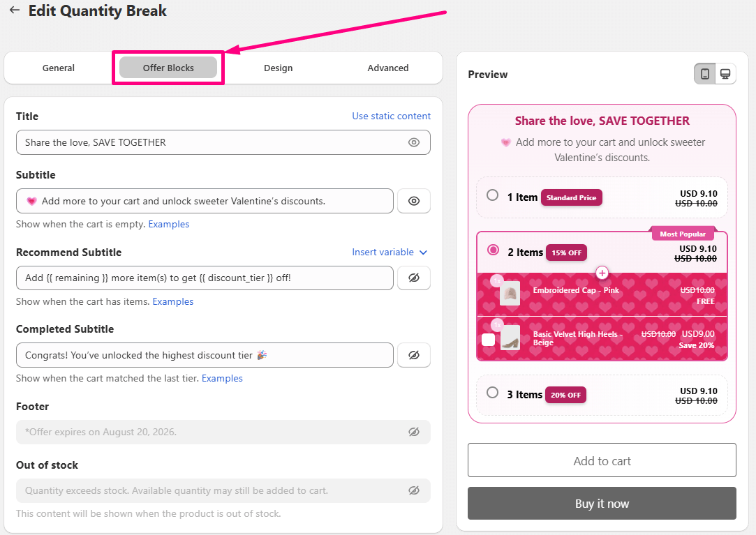This screenshot has height=535, width=756.
Task: Click the plus icon on the 2 Items tier
Action: tap(602, 273)
